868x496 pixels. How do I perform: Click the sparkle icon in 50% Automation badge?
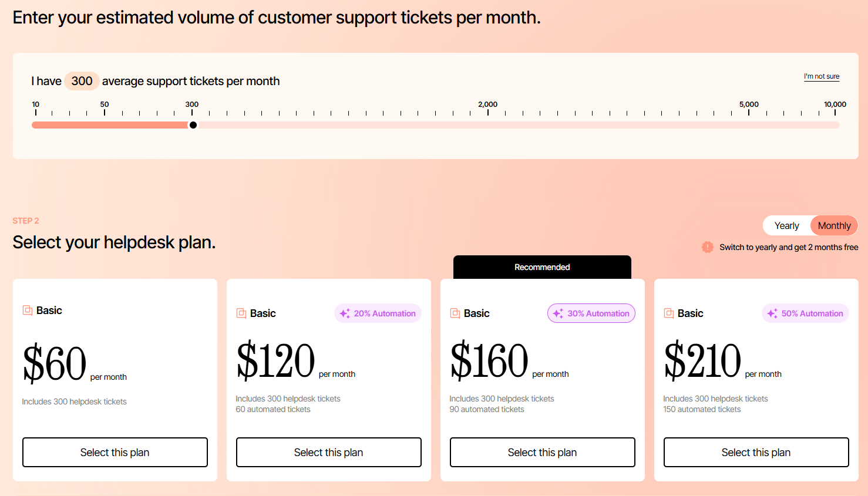(x=772, y=313)
